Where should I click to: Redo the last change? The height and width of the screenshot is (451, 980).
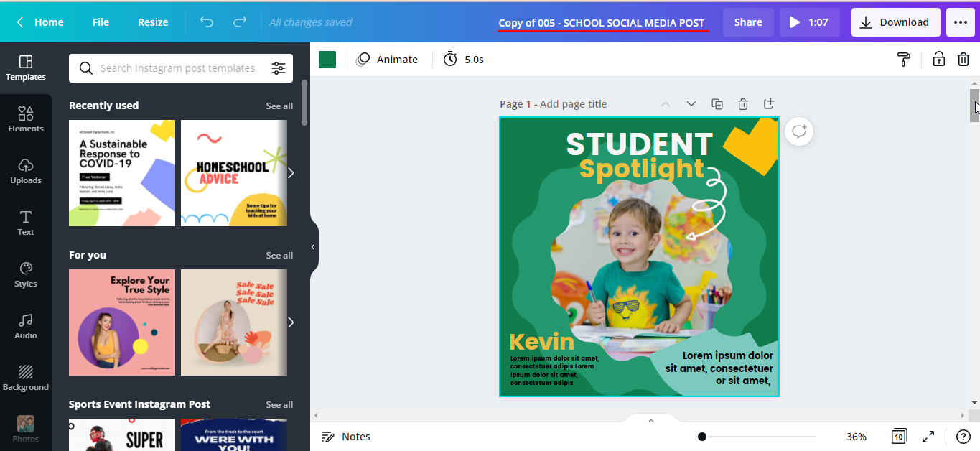click(x=240, y=22)
